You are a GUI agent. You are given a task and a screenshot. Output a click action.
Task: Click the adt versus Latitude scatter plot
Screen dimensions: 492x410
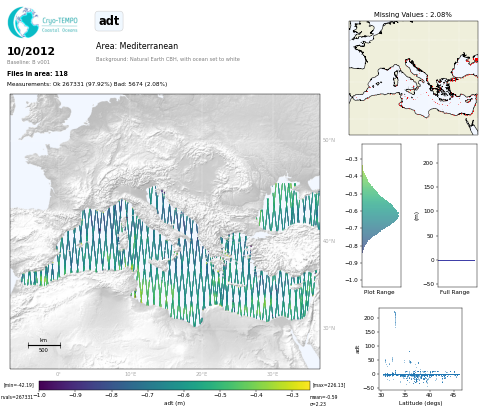coord(420,348)
